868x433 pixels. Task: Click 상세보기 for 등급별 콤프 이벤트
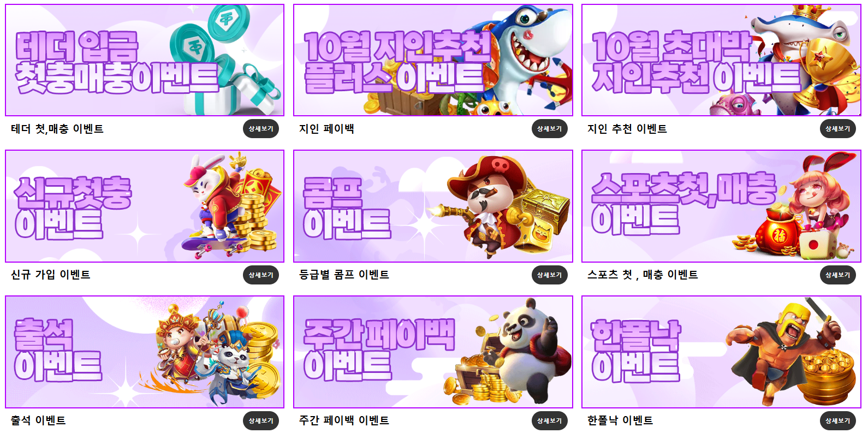tap(549, 275)
